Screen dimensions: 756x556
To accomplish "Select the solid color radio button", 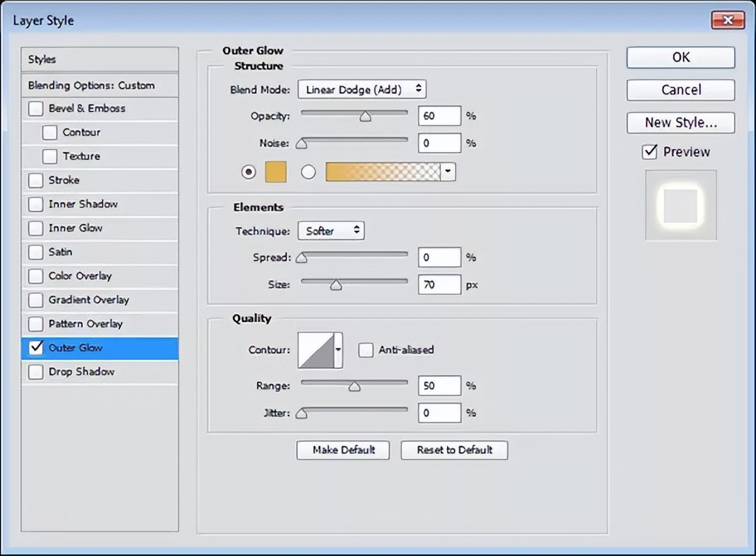I will click(249, 171).
